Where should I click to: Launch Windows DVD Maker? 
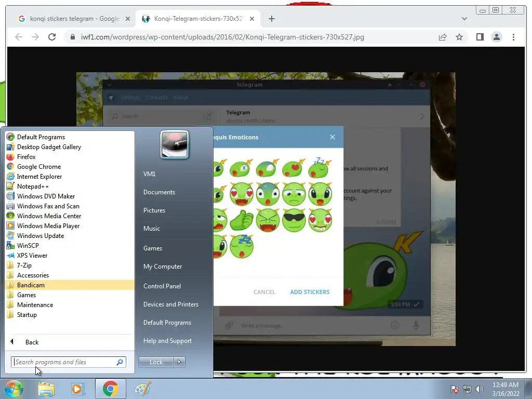click(x=46, y=196)
